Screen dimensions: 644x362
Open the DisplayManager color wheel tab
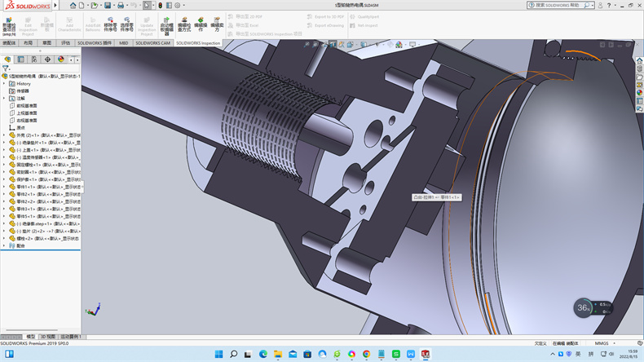point(61,60)
